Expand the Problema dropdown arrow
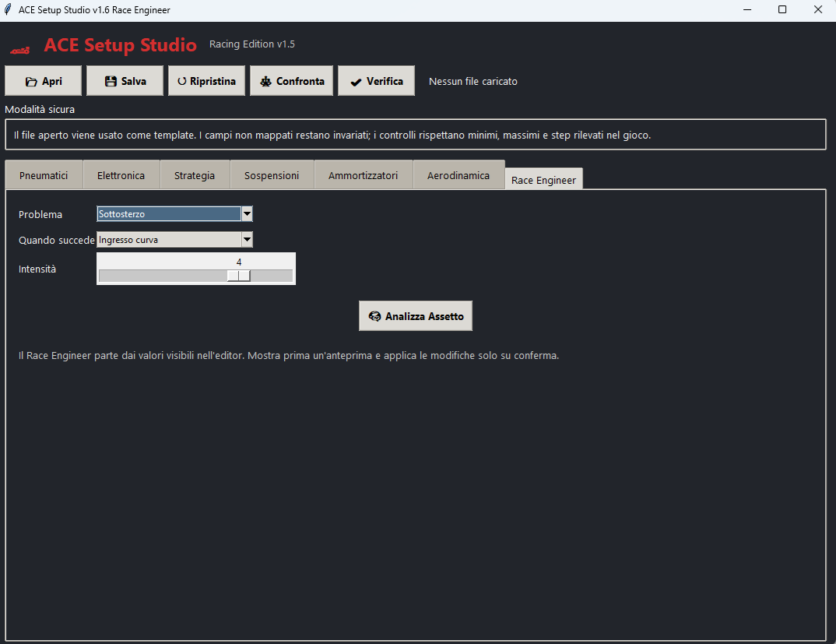Image resolution: width=836 pixels, height=644 pixels. click(x=247, y=214)
